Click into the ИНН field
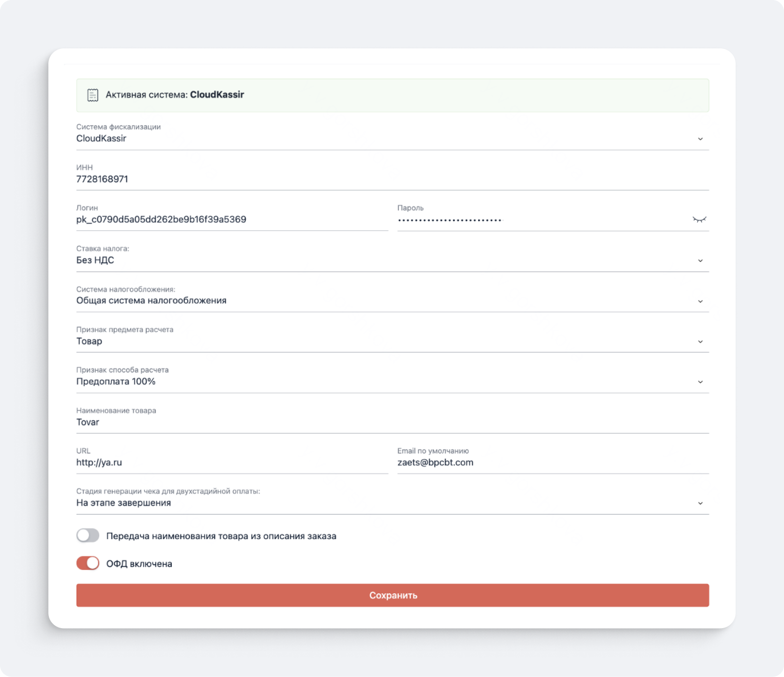Viewport: 784px width, 677px height. 392,179
